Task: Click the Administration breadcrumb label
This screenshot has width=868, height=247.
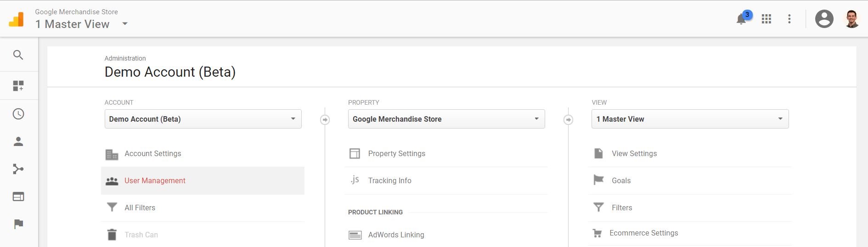Action: coord(125,58)
